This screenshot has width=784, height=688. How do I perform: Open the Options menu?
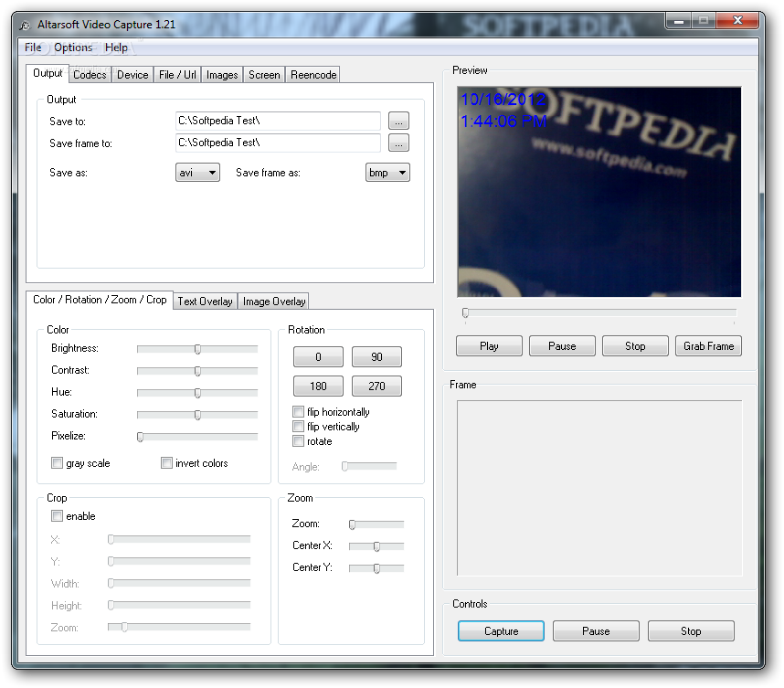pyautogui.click(x=73, y=48)
